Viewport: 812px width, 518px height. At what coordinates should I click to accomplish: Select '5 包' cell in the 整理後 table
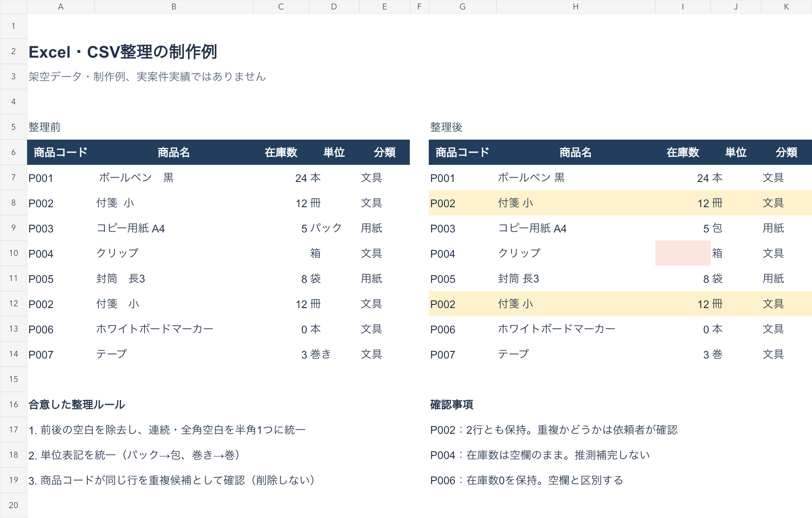click(x=713, y=228)
